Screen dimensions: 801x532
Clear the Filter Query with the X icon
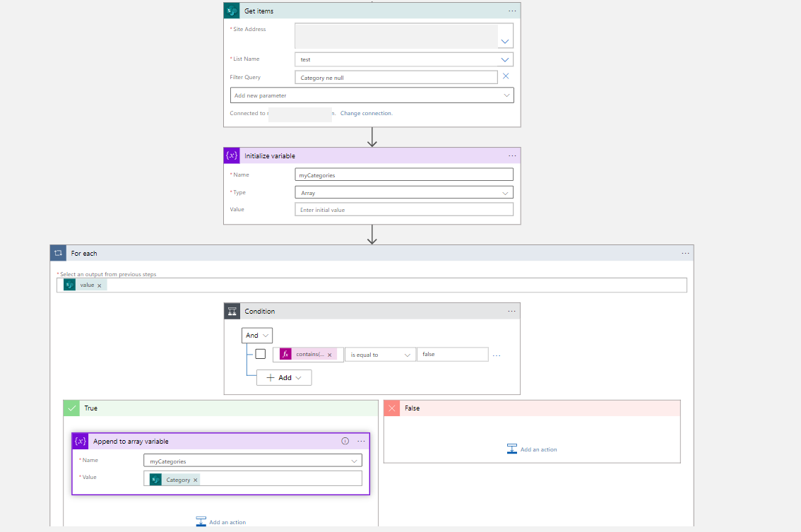pyautogui.click(x=506, y=76)
